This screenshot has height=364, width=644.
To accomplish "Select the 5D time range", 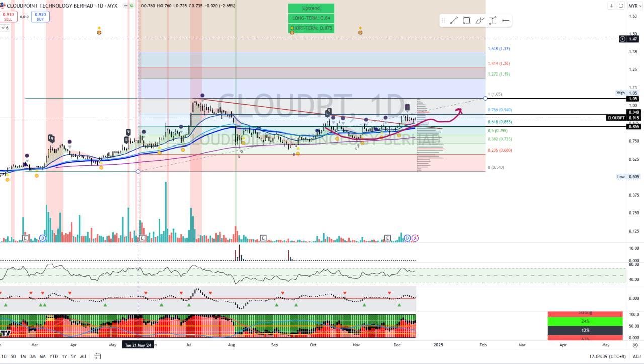I will [x=13, y=356].
